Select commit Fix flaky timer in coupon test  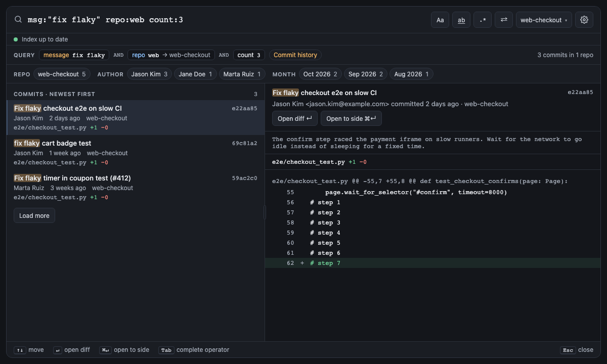coord(136,187)
